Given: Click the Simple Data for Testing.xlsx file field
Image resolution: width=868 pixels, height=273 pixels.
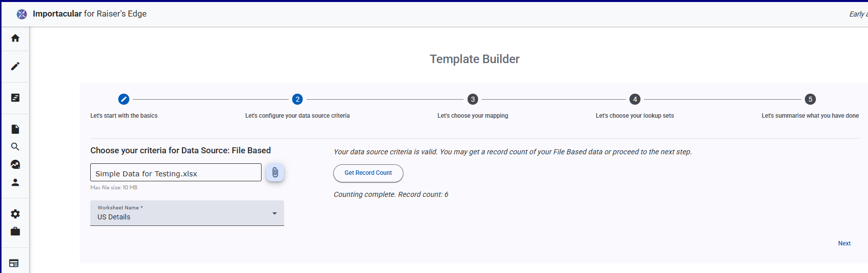Looking at the screenshot, I should coord(176,173).
